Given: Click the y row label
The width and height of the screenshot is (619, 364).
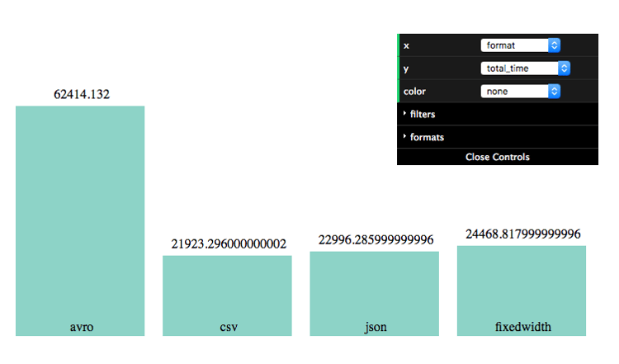Looking at the screenshot, I should click(x=406, y=69).
